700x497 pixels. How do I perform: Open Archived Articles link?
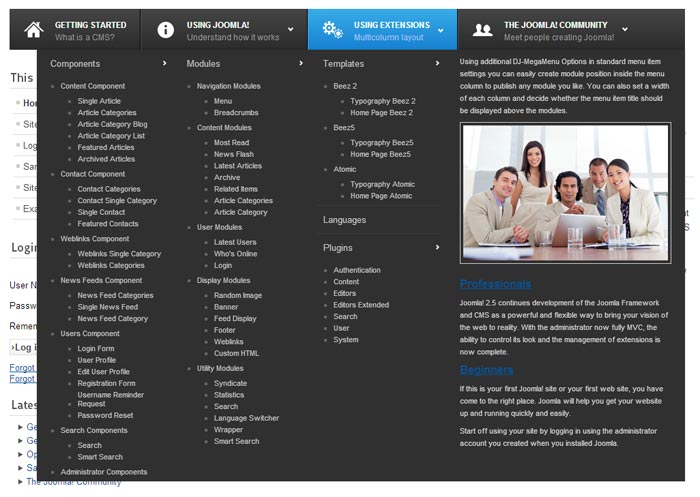pyautogui.click(x=106, y=159)
